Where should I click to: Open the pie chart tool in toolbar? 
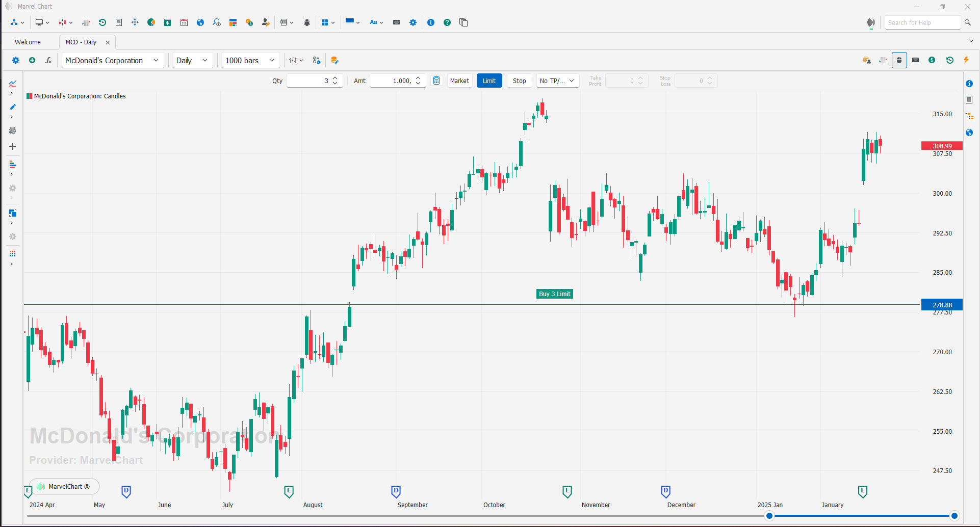[151, 22]
